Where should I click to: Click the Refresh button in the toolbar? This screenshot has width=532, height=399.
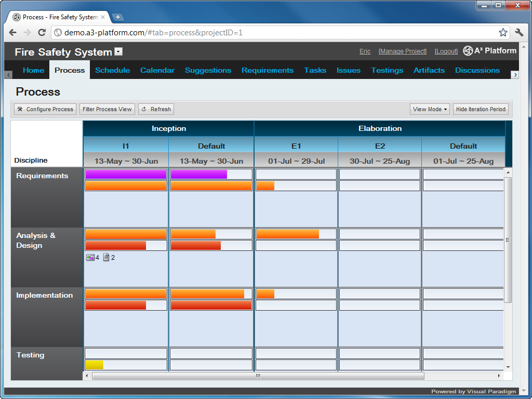[x=156, y=109]
